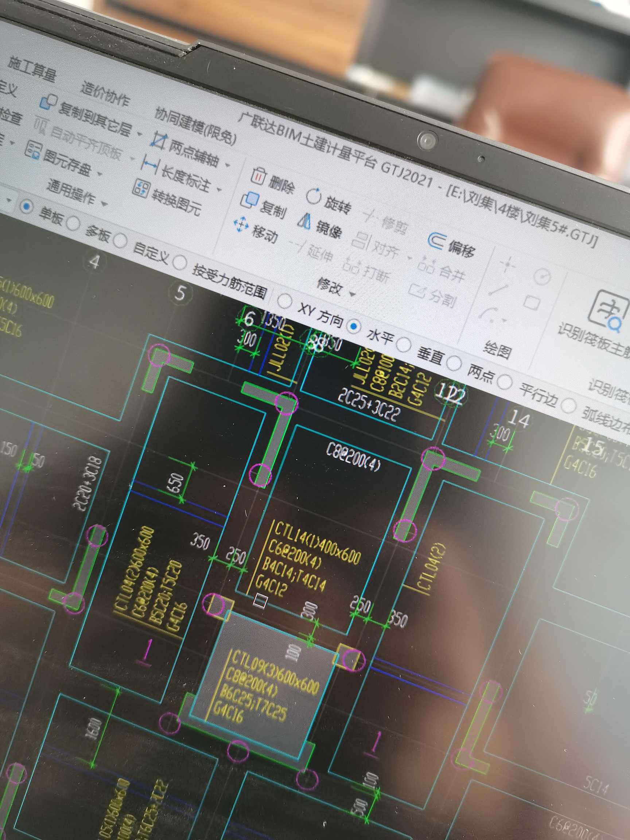Select the 按受力筋范围 radio button
Viewport: 630px width, 840px height.
(x=180, y=262)
